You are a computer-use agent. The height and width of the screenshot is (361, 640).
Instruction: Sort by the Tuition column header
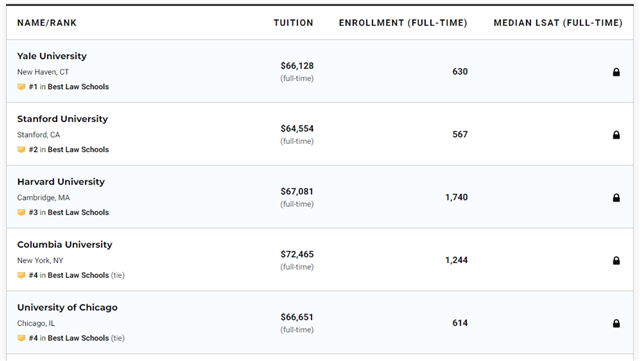point(293,23)
